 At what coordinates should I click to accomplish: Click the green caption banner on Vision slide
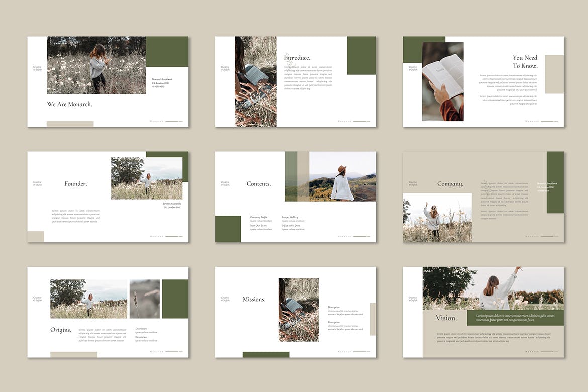tap(515, 318)
